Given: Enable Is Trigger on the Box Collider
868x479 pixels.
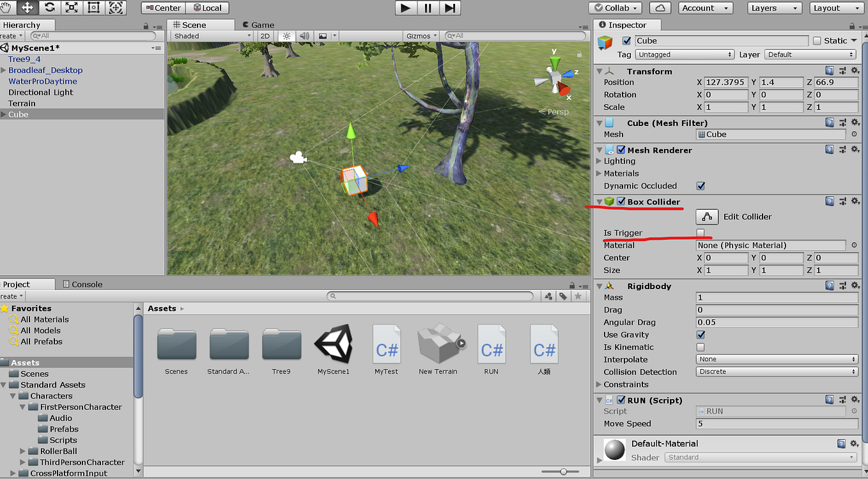Looking at the screenshot, I should point(701,233).
